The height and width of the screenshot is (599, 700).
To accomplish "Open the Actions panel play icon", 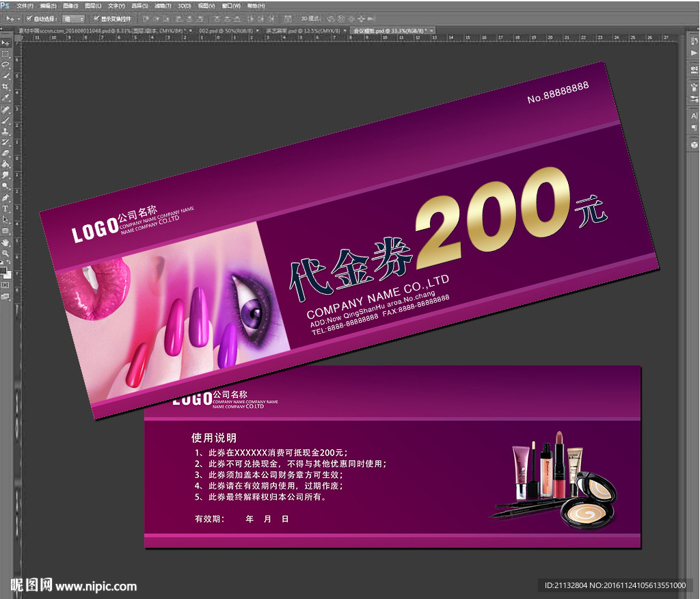I will (x=695, y=53).
